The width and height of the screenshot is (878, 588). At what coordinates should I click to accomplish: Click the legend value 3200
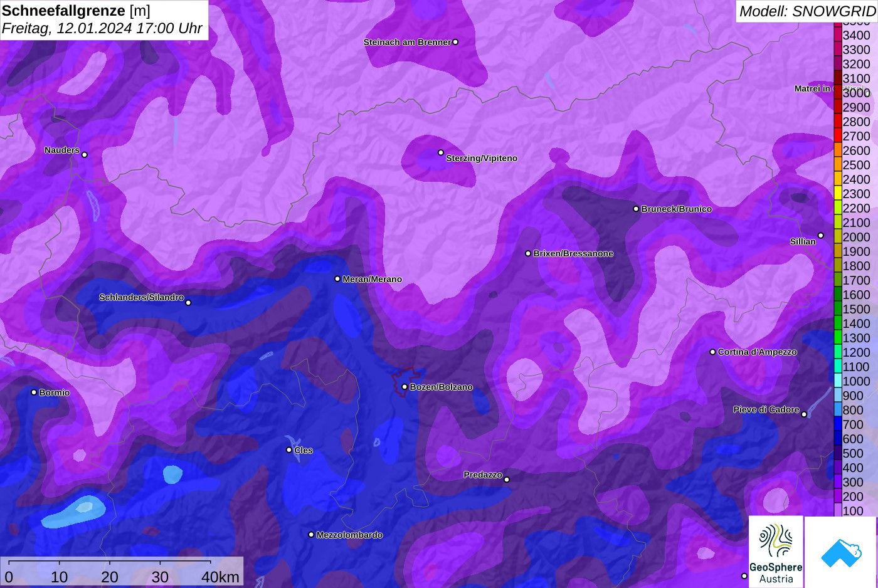857,64
